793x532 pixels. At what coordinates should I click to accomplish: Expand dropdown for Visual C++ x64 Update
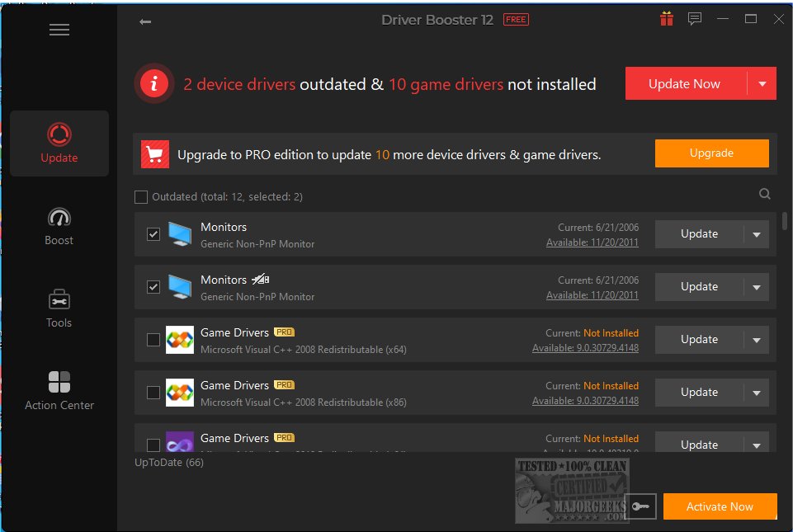coord(757,339)
